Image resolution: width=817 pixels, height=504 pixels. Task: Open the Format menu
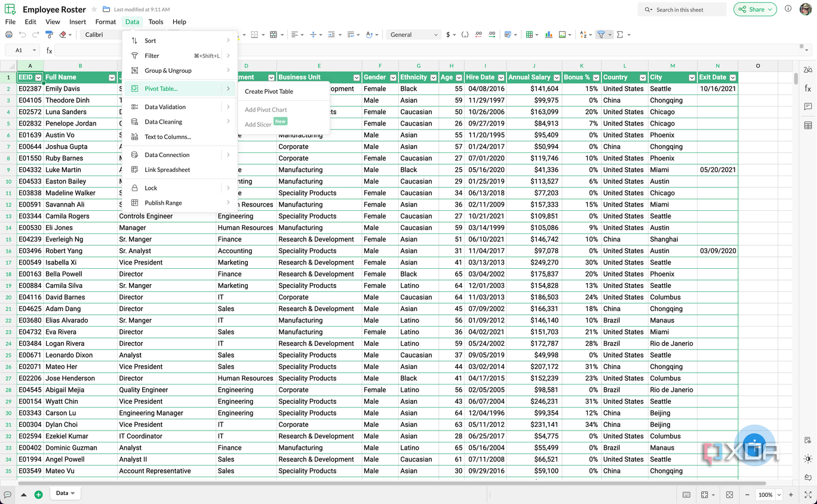tap(106, 21)
